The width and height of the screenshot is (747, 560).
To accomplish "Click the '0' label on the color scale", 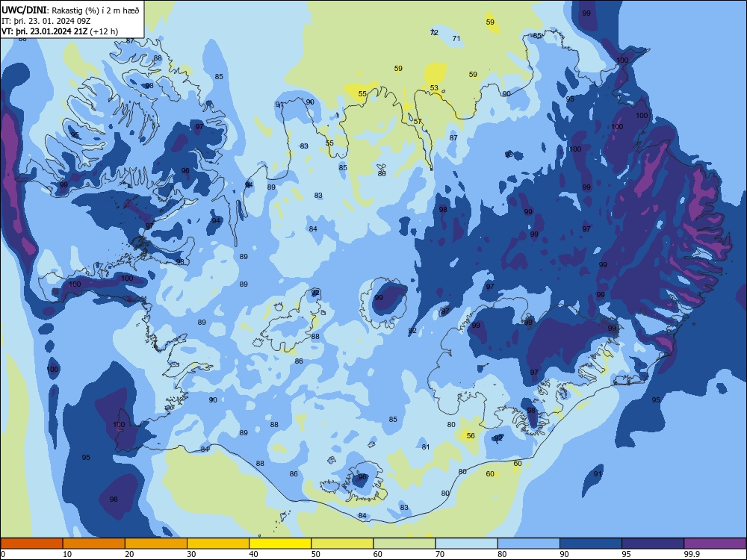I will [3, 554].
